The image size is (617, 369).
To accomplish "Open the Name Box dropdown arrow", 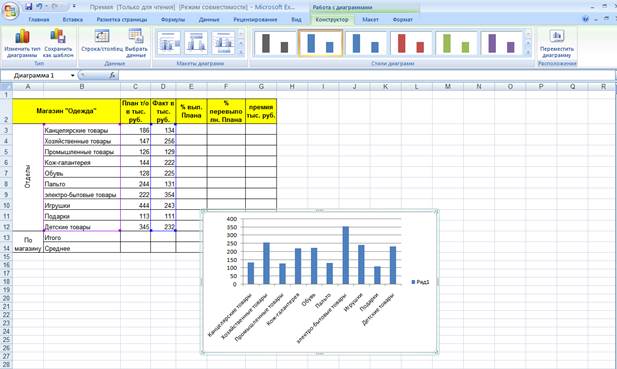I will [x=72, y=76].
